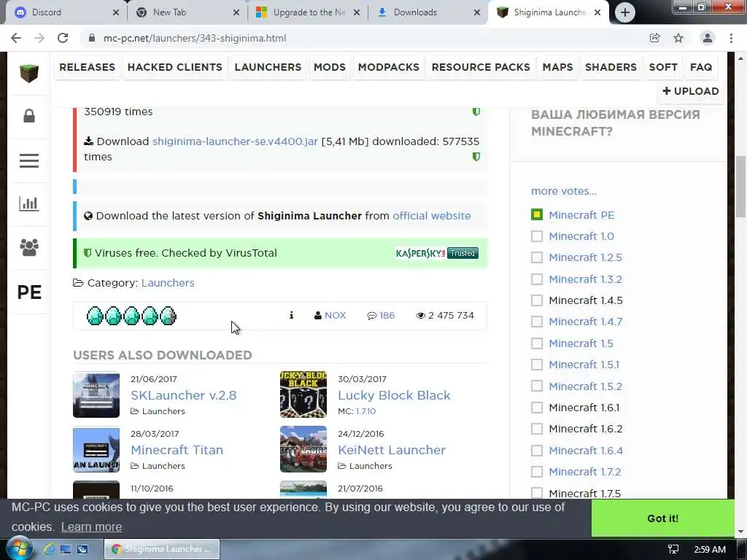Click the address bar URL field

click(362, 38)
